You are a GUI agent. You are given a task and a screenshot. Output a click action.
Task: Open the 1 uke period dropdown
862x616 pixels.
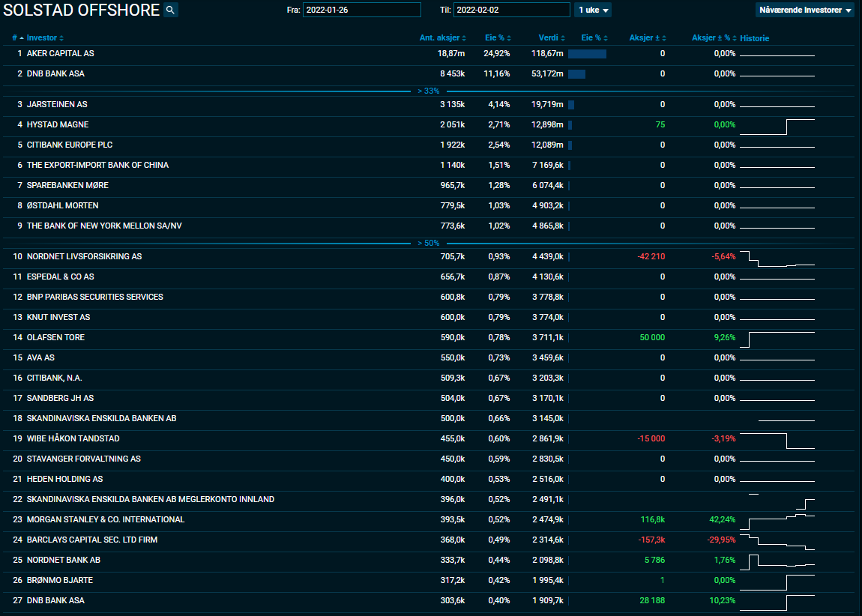point(593,10)
